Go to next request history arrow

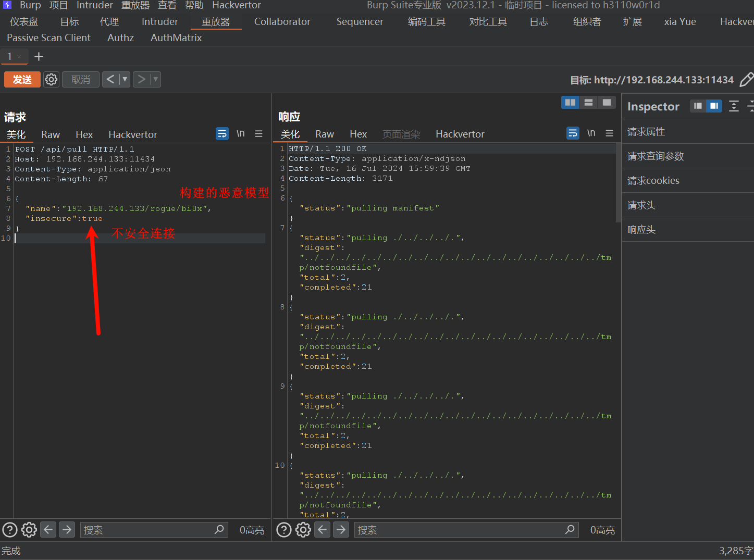[x=141, y=79]
